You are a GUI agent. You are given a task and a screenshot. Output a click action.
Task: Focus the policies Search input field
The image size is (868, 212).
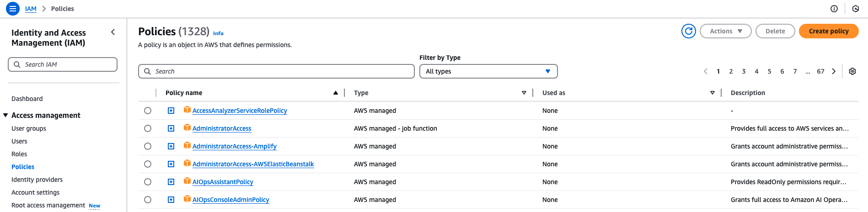(x=276, y=71)
